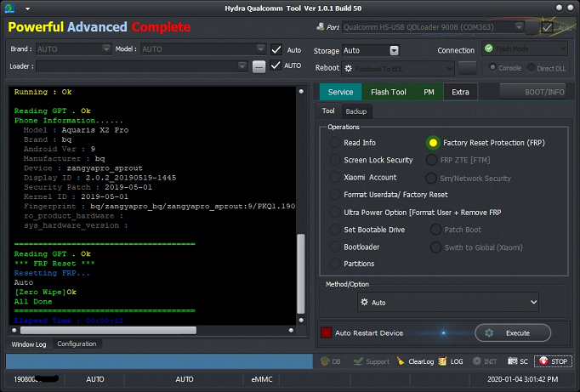The height and width of the screenshot is (392, 580).
Task: Toggle the Auto port checkbox
Action: 547,27
